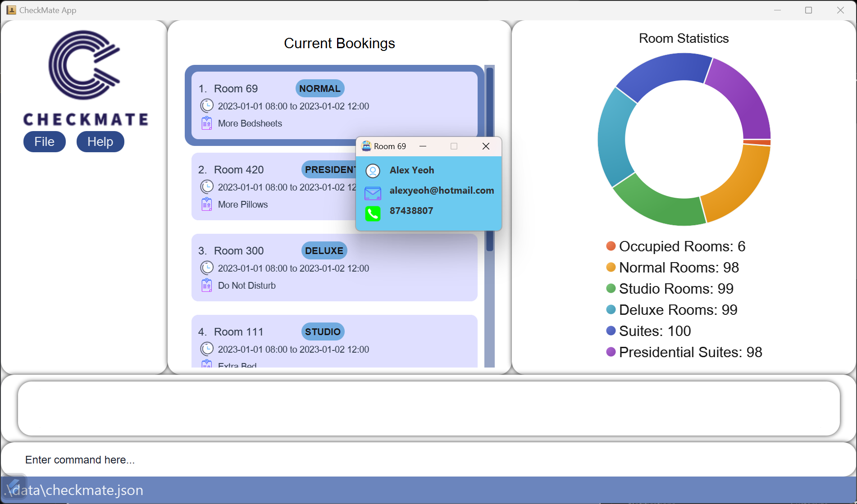This screenshot has height=504, width=857.
Task: Click the Room 300 booking date range
Action: pos(293,268)
